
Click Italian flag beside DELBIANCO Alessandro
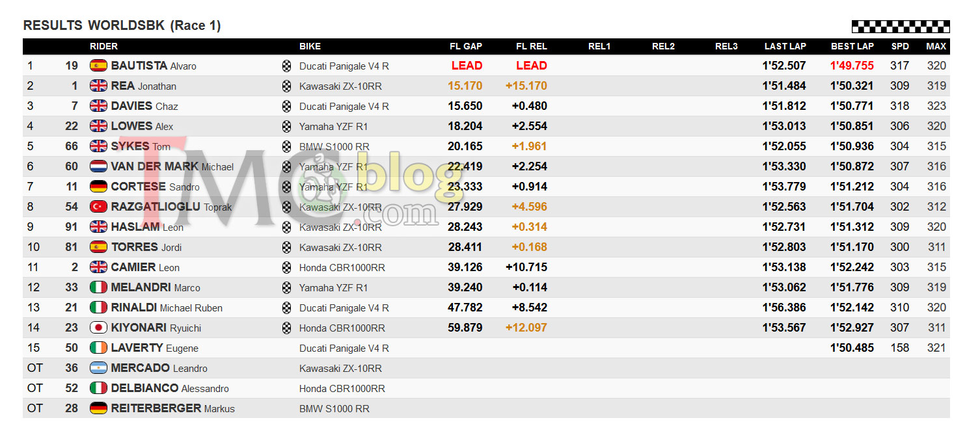[x=98, y=388]
